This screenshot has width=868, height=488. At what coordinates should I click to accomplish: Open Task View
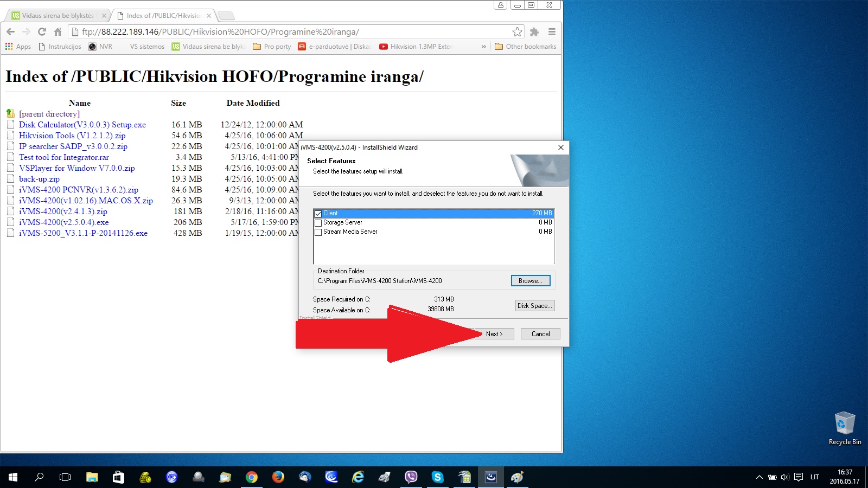click(65, 477)
